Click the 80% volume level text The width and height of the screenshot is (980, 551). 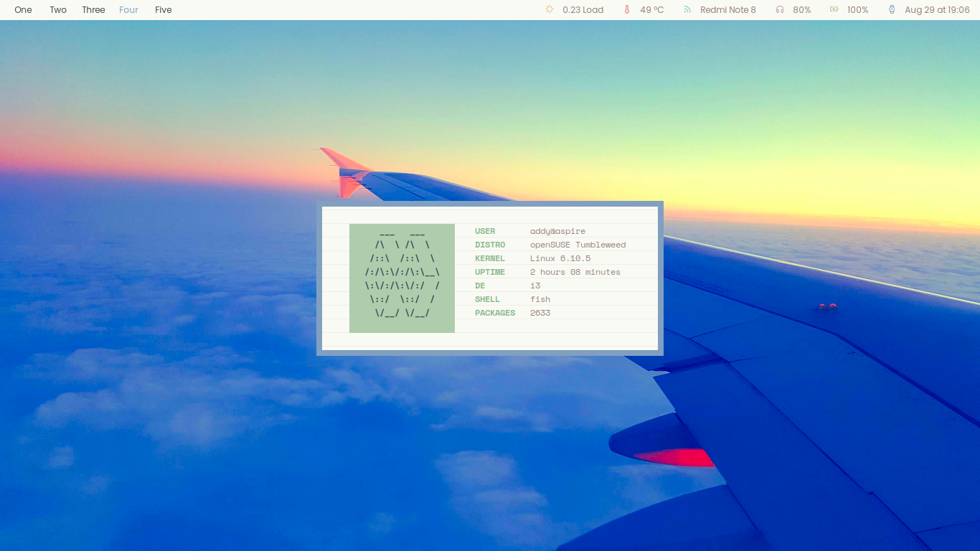(x=801, y=10)
